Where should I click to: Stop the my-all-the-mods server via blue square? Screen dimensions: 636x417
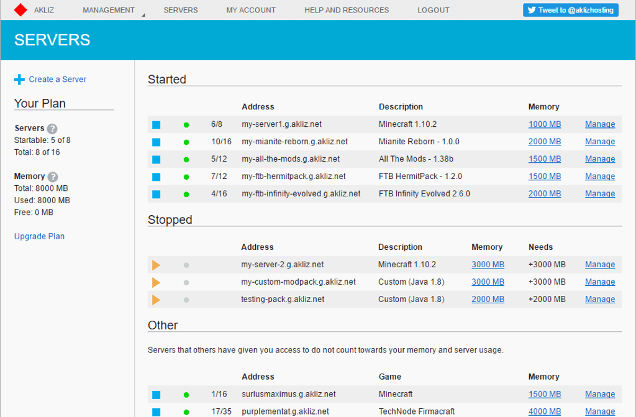click(156, 159)
